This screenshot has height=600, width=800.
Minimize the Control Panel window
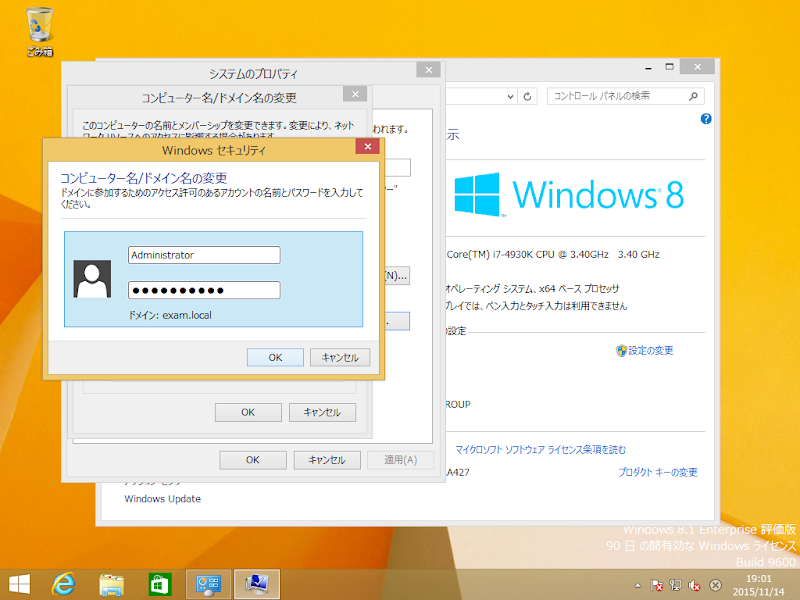648,67
